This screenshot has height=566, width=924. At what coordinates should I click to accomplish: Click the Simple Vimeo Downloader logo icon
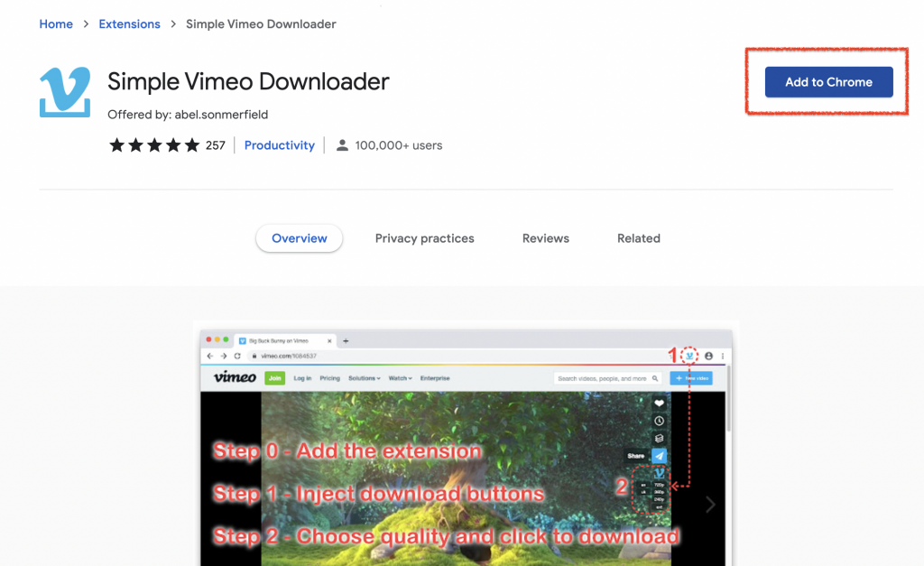pyautogui.click(x=65, y=92)
